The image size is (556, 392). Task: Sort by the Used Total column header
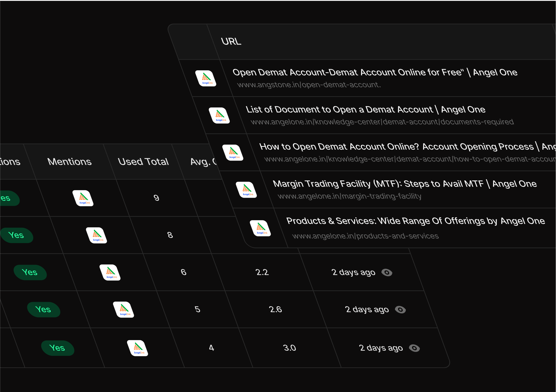(143, 162)
